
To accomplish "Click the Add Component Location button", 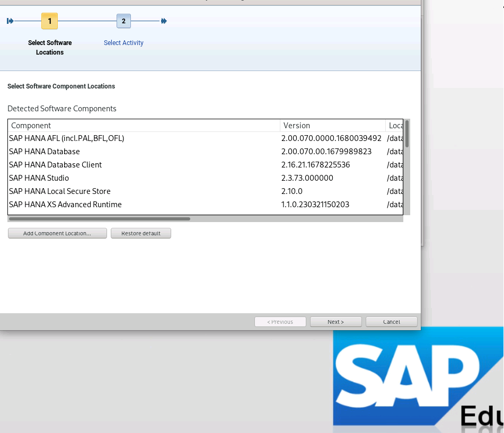I will (57, 233).
